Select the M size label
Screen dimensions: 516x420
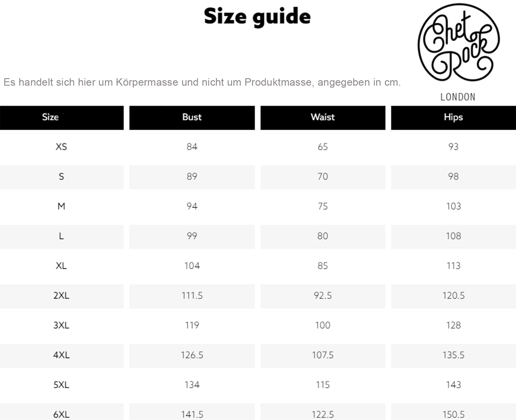[x=61, y=206]
